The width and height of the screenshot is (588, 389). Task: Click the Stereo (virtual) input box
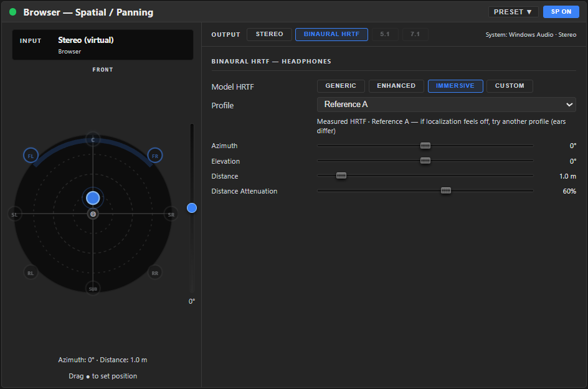(103, 45)
